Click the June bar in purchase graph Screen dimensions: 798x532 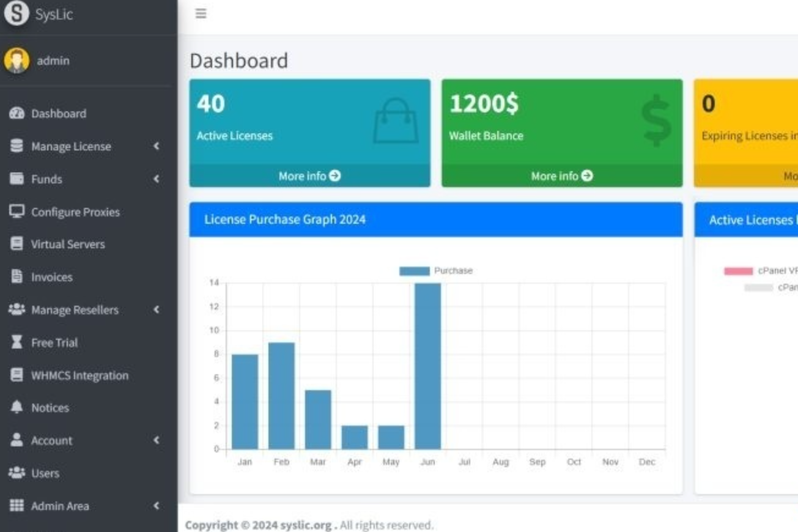[x=427, y=367]
